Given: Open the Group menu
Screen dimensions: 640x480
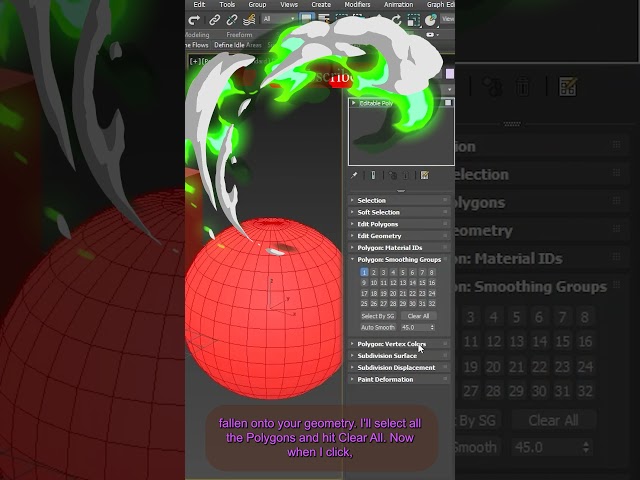Looking at the screenshot, I should [257, 4].
